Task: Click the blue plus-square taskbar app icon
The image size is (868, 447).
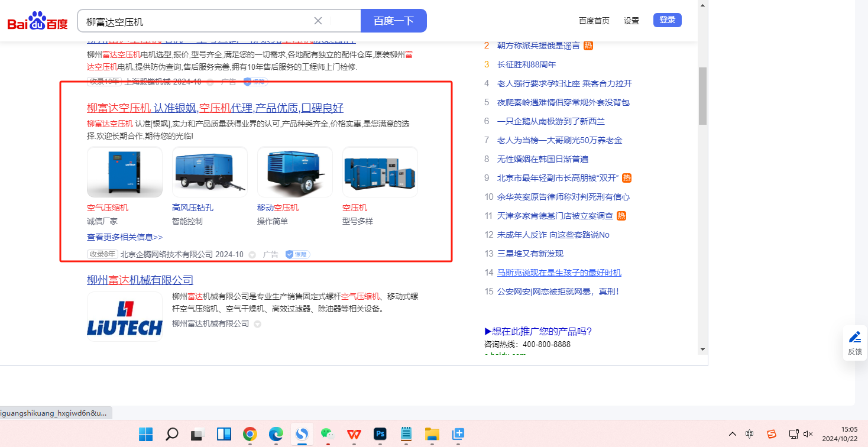Action: coord(458,434)
